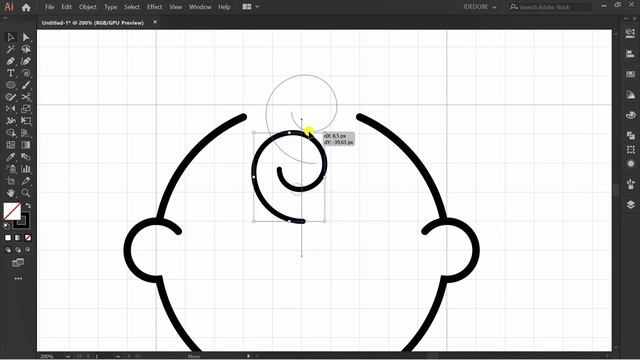
Task: Select the Selection tool (black arrow)
Action: point(11,37)
